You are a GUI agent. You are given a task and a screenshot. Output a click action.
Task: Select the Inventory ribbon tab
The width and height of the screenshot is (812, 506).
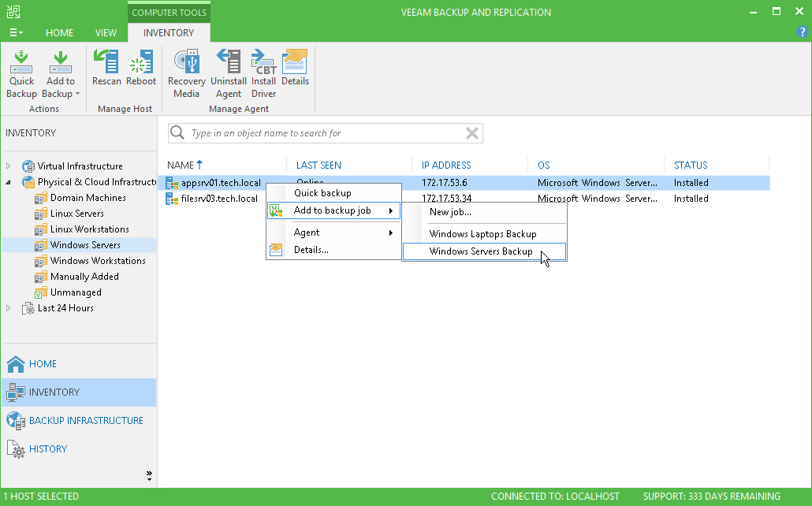pos(169,32)
